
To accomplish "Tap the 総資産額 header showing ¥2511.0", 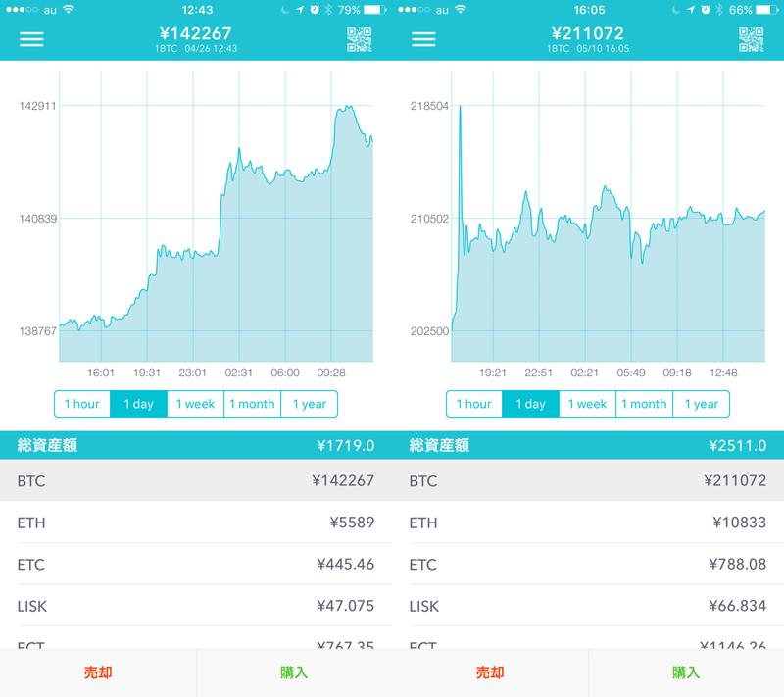I will point(588,446).
